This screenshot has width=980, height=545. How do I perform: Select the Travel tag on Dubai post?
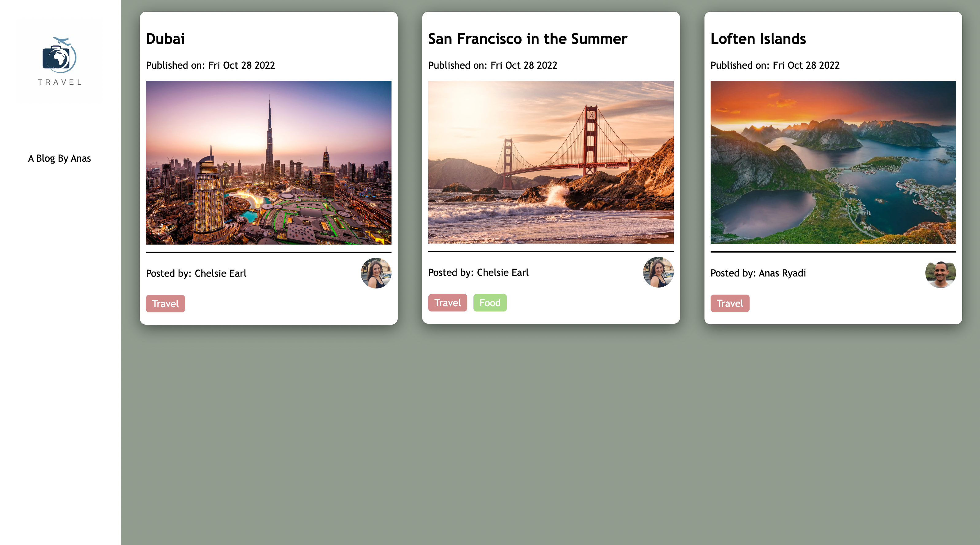coord(165,304)
